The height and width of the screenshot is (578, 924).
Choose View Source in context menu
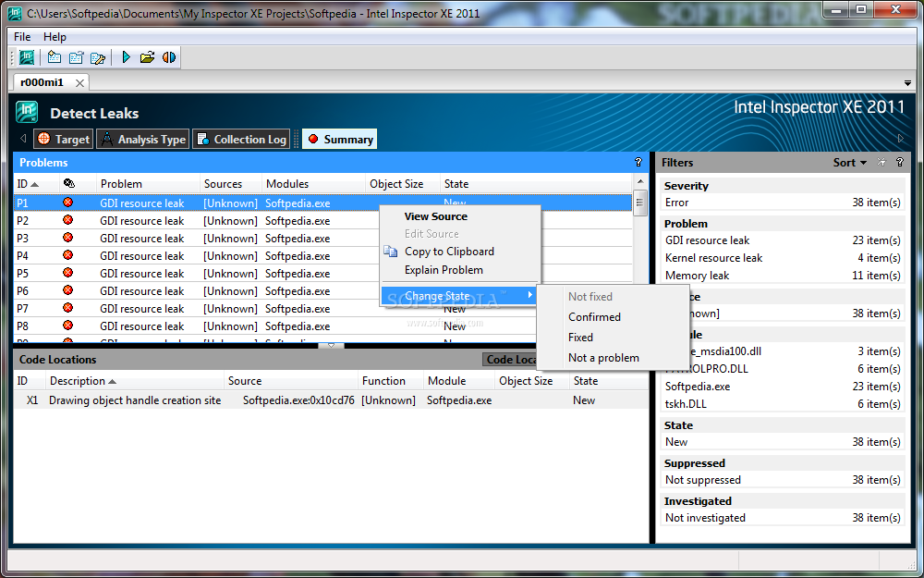(435, 216)
